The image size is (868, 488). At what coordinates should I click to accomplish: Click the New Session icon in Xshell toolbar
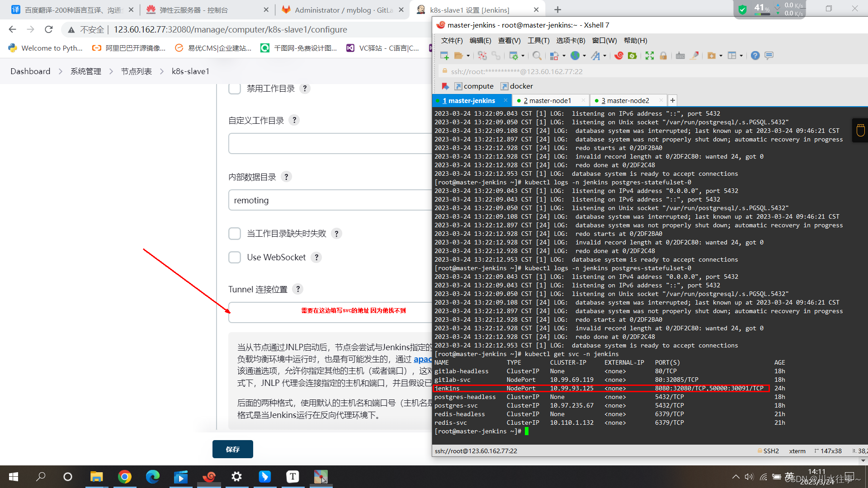[444, 56]
